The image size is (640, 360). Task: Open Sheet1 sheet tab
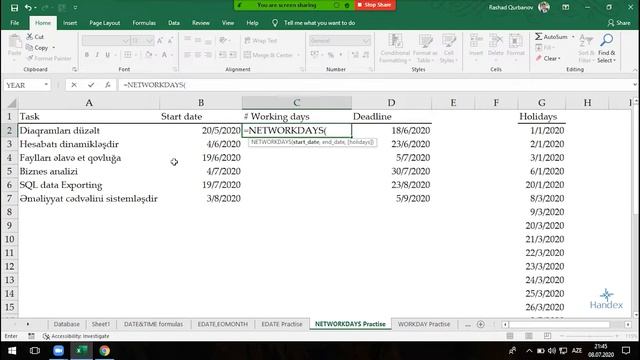[x=100, y=324]
